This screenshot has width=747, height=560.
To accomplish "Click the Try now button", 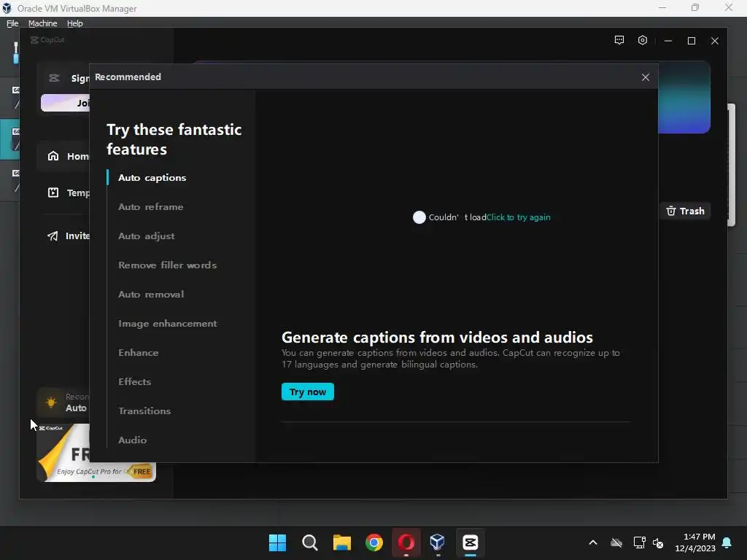I will pyautogui.click(x=307, y=392).
